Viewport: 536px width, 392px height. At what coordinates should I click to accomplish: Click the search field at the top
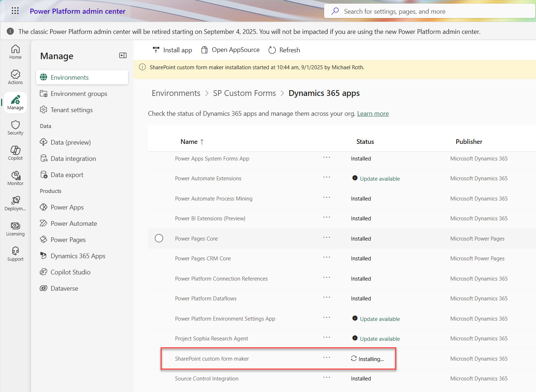click(x=429, y=11)
